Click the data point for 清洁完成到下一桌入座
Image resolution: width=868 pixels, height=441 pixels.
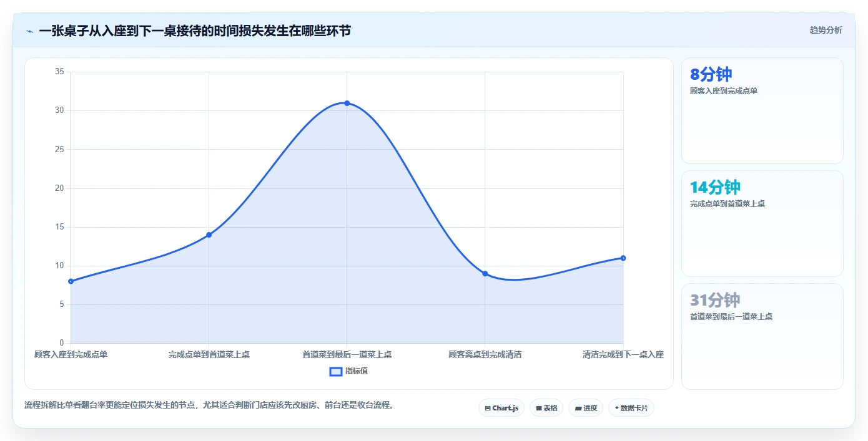(623, 258)
